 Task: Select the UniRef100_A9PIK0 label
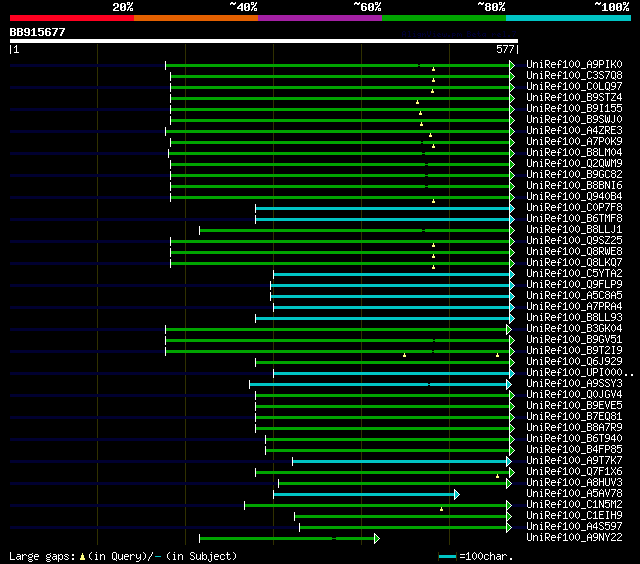[574, 64]
